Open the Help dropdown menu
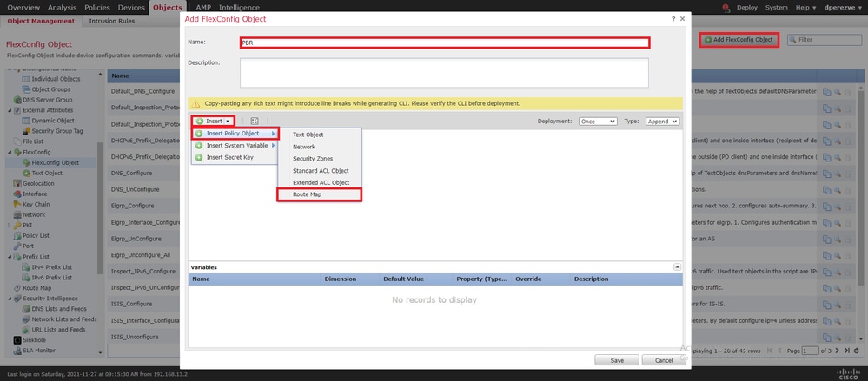The width and height of the screenshot is (868, 381). [x=805, y=7]
